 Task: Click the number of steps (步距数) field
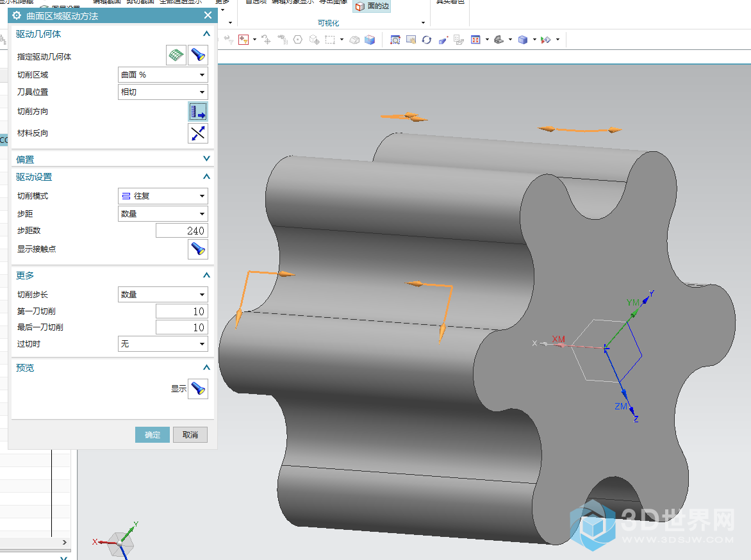pos(181,231)
